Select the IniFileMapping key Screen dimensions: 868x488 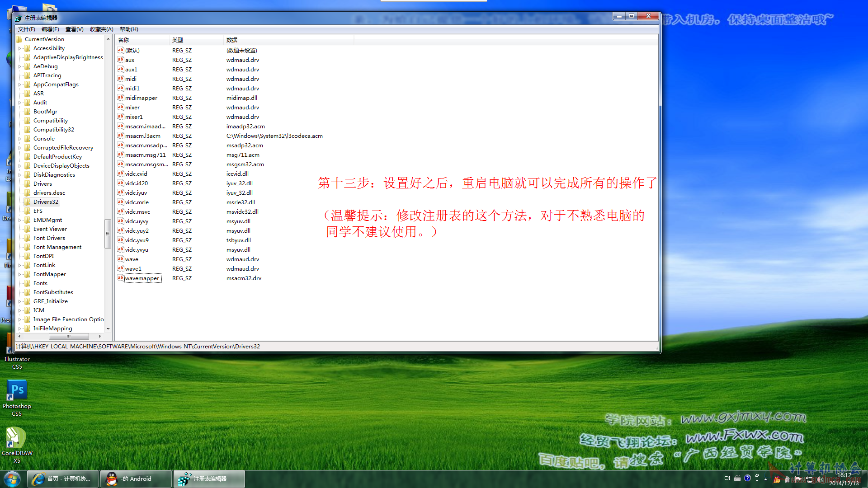[52, 328]
